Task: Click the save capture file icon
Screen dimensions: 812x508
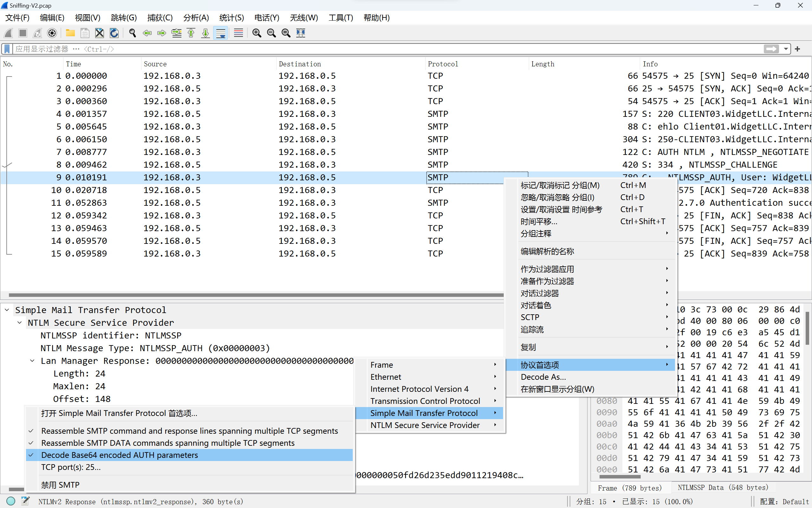Action: 85,33
